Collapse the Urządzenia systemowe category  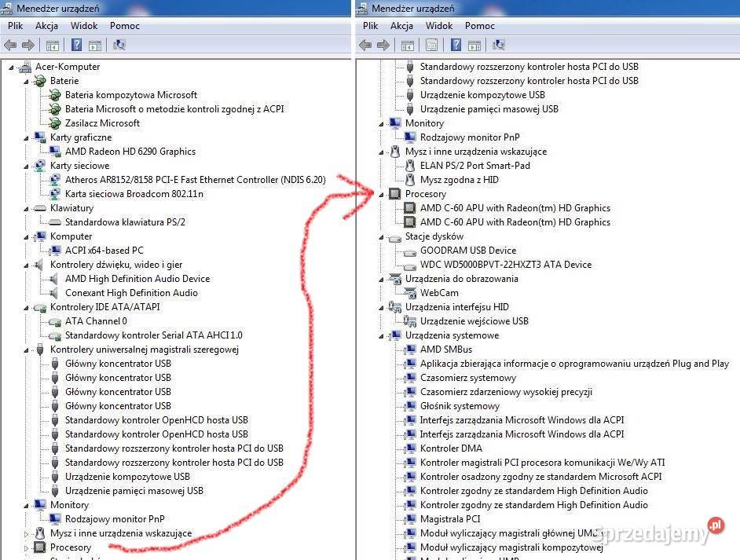[382, 335]
